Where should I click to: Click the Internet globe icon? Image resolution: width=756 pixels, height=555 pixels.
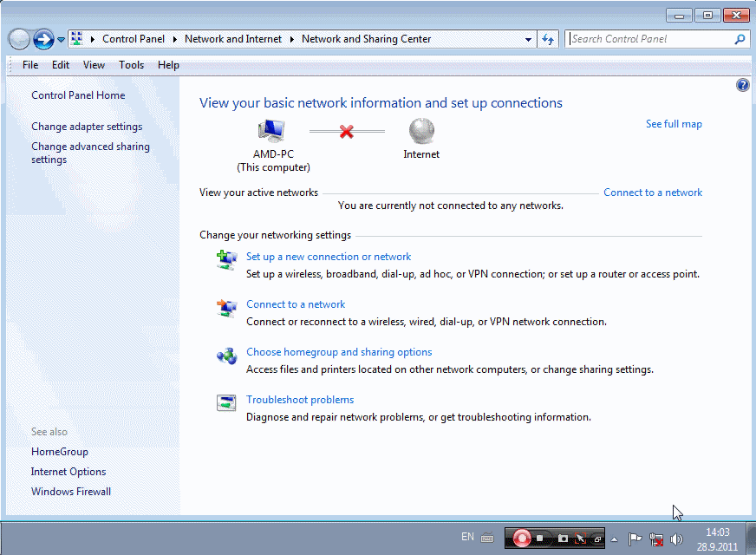pos(421,131)
